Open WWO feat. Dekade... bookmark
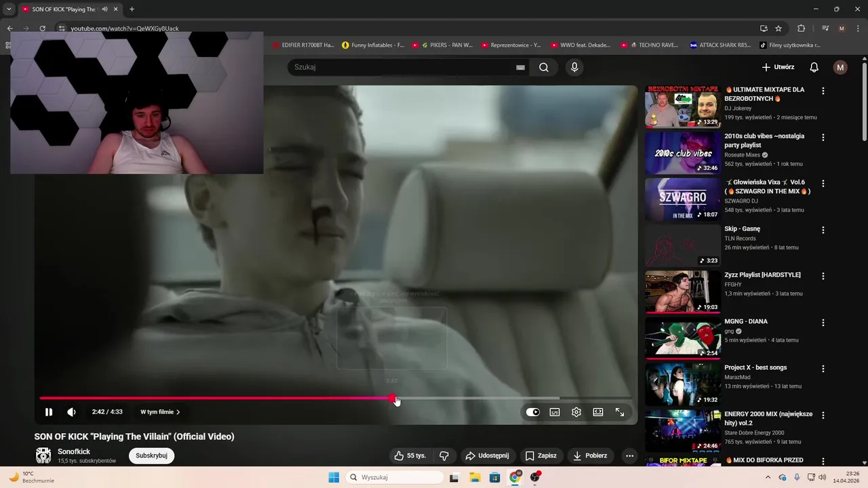The image size is (868, 488). click(580, 45)
